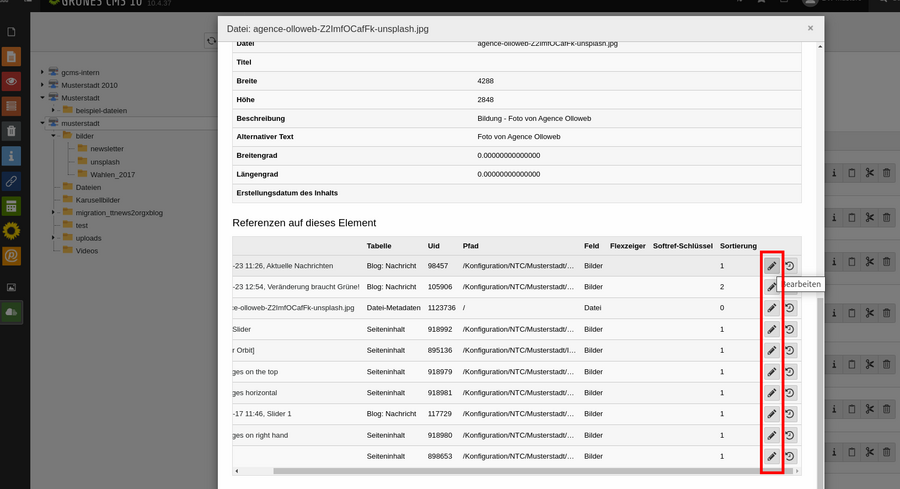The image size is (900, 489).
Task: Select the test folder in tree
Action: [x=82, y=226]
